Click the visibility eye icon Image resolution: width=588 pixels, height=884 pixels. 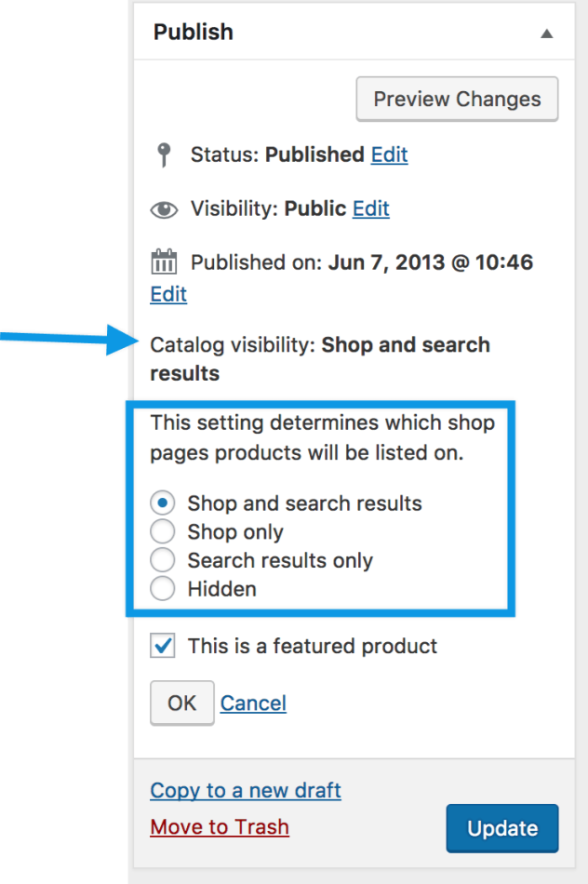(164, 209)
